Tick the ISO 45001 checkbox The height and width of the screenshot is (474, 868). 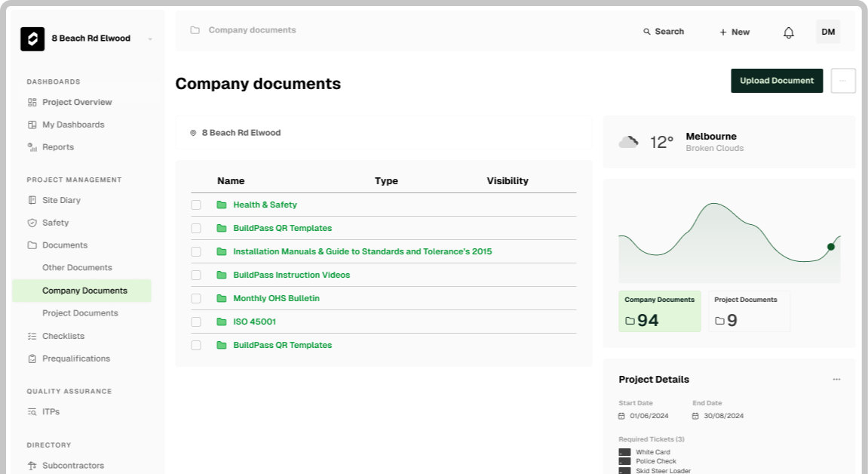click(x=196, y=322)
